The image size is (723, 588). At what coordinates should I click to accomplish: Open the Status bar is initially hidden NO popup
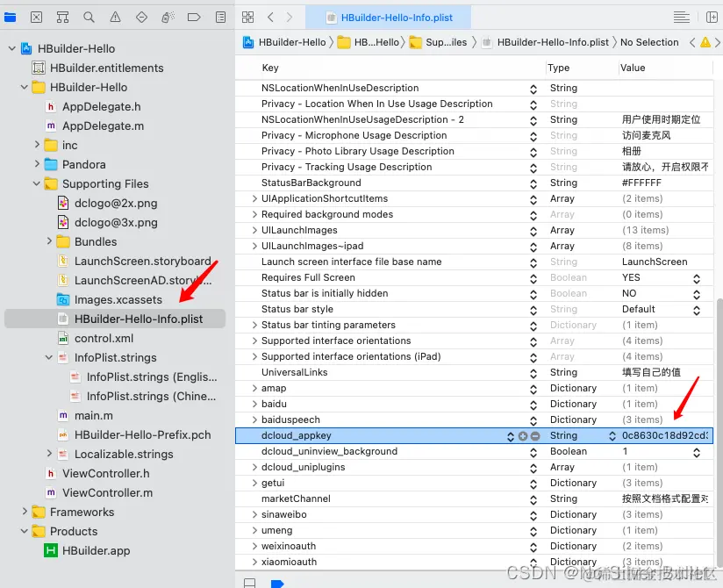[697, 294]
